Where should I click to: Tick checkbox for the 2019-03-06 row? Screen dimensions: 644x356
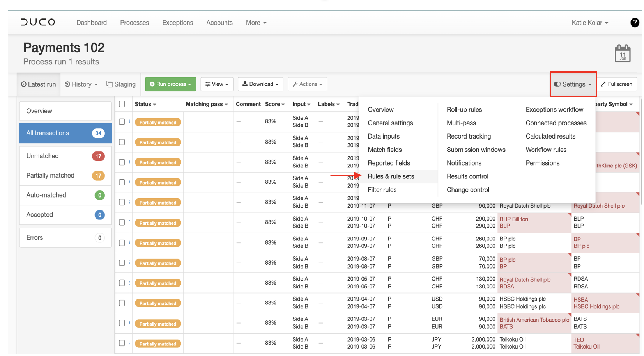(122, 343)
